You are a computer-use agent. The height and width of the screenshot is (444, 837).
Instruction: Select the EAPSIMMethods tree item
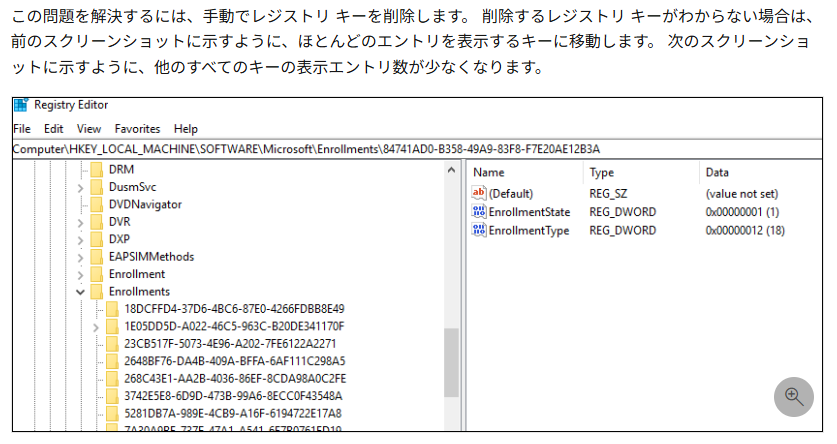[x=152, y=257]
